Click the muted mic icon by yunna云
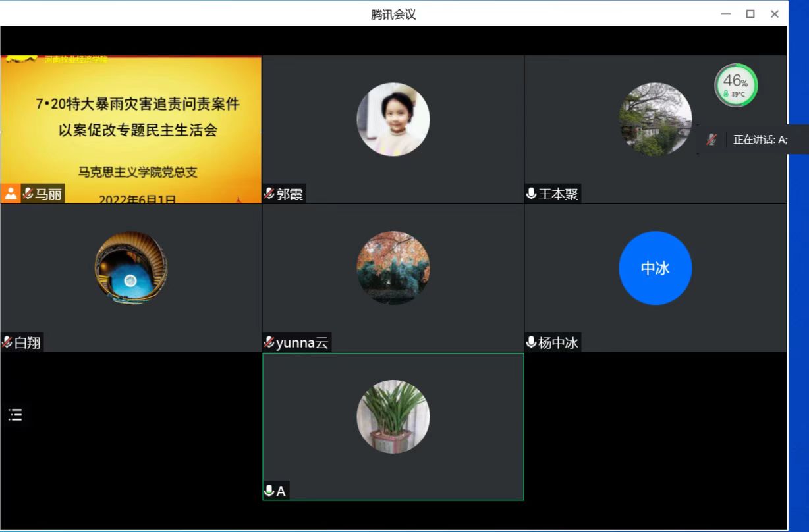Image resolution: width=809 pixels, height=532 pixels. point(269,342)
